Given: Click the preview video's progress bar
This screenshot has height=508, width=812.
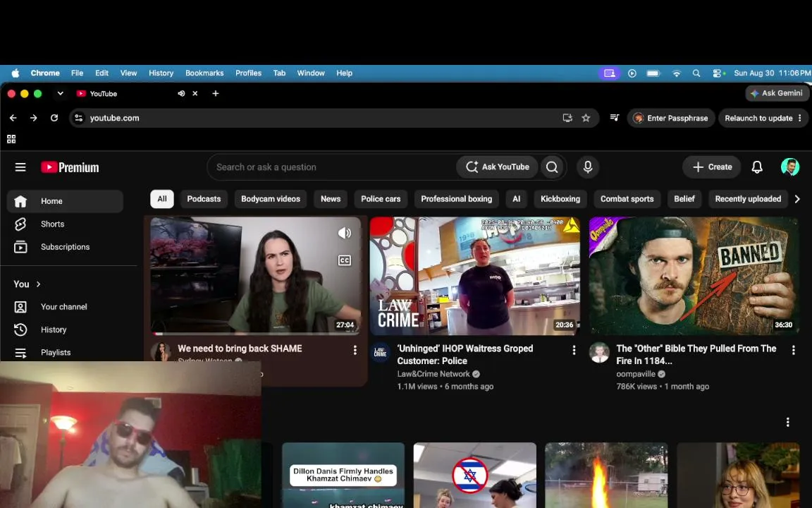Looking at the screenshot, I should (255, 334).
